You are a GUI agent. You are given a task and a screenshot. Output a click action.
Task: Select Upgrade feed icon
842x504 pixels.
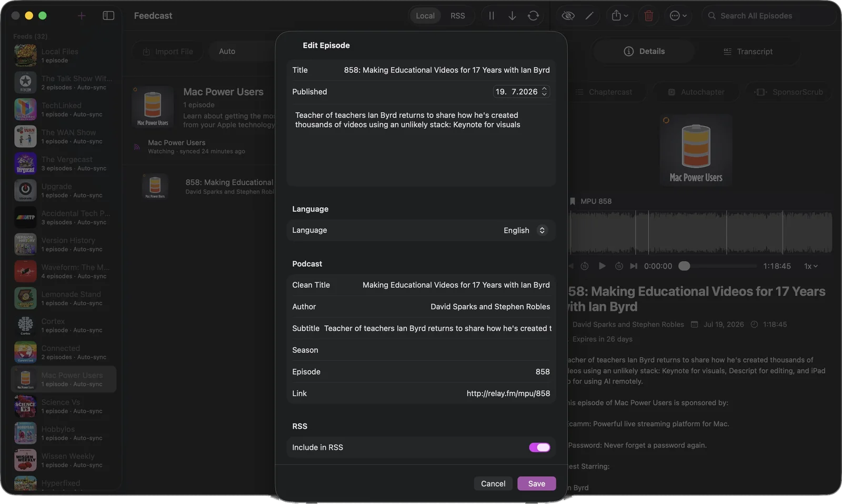click(25, 190)
